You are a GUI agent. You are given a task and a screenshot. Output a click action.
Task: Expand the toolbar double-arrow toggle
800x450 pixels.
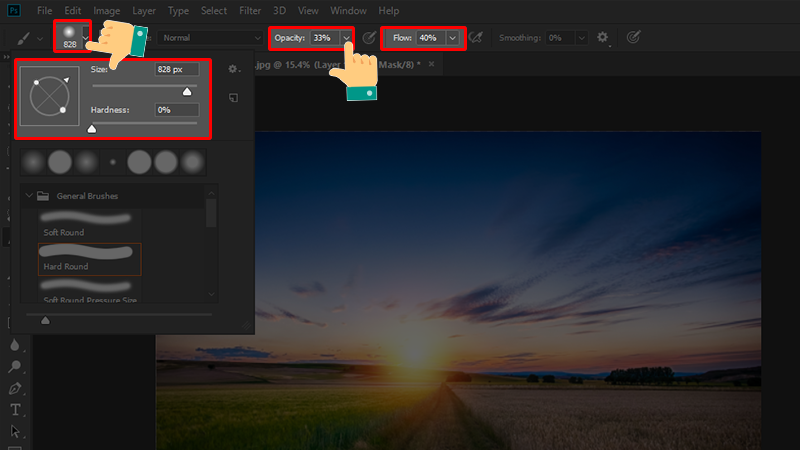tap(6, 57)
